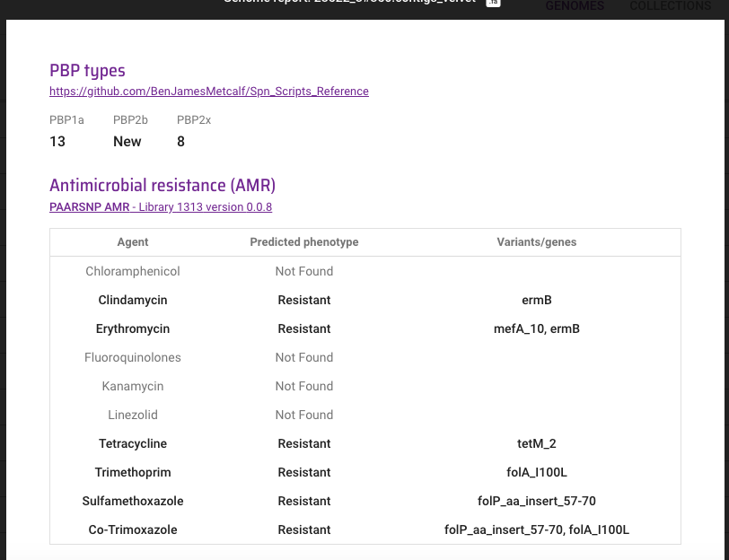Click the Agent column header
The image size is (729, 560).
[x=133, y=242]
